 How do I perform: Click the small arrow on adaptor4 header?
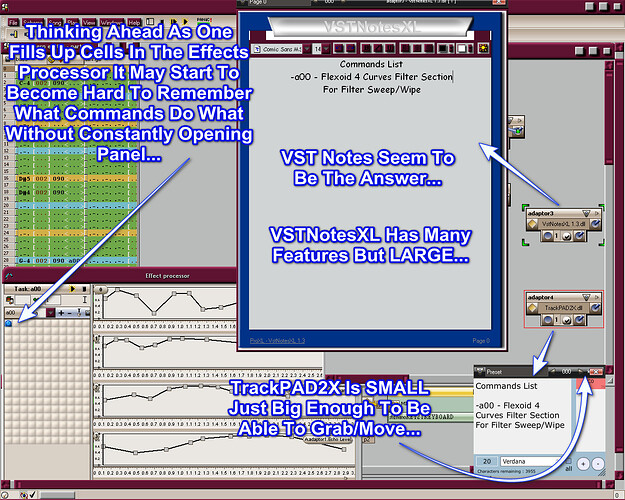pyautogui.click(x=597, y=297)
